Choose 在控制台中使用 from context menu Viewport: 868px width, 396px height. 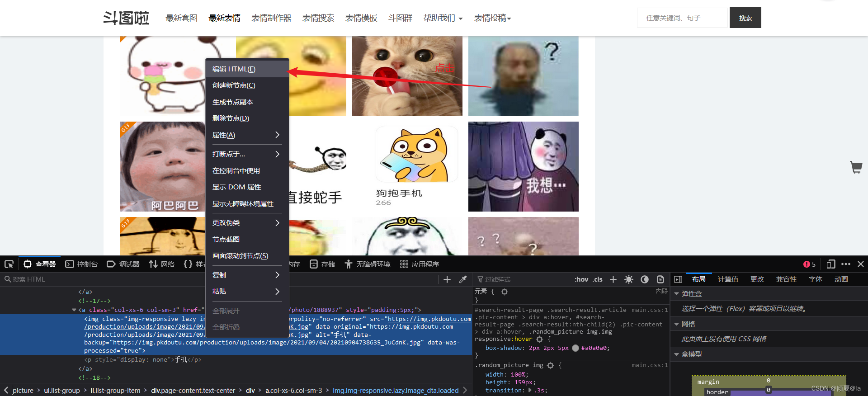[x=247, y=171]
